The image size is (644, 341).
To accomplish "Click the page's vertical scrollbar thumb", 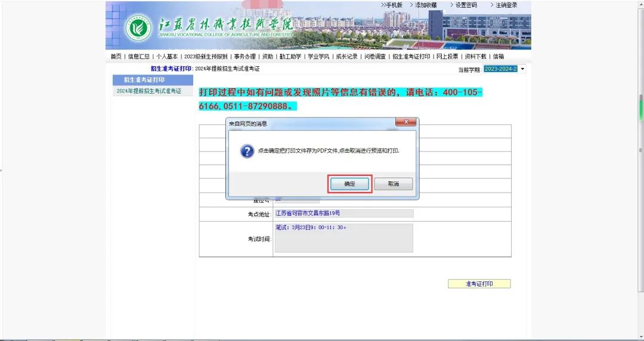I will [x=640, y=107].
